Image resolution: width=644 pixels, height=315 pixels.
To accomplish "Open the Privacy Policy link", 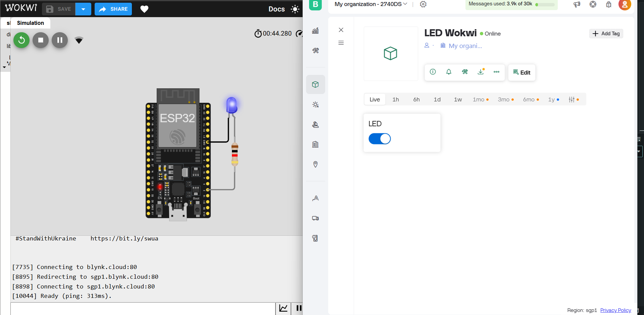I will coord(615,310).
